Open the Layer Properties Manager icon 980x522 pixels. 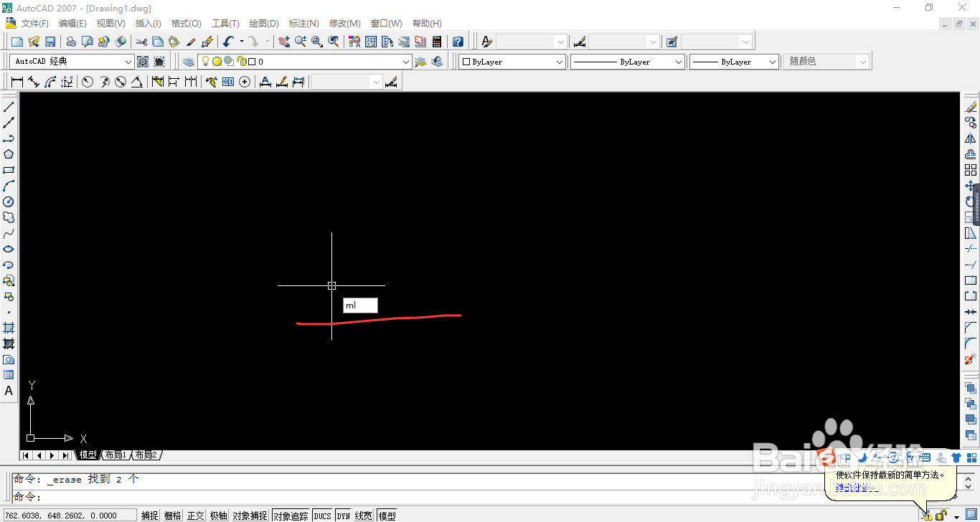(x=189, y=62)
